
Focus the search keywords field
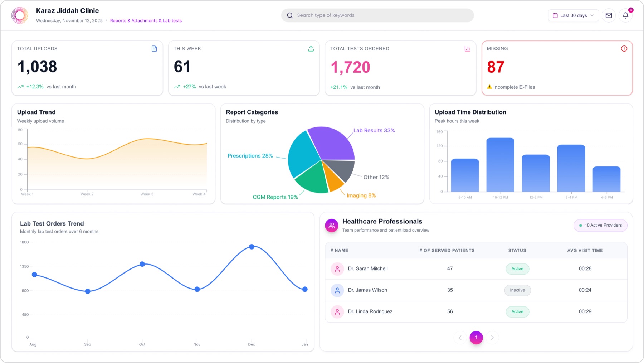click(x=377, y=15)
